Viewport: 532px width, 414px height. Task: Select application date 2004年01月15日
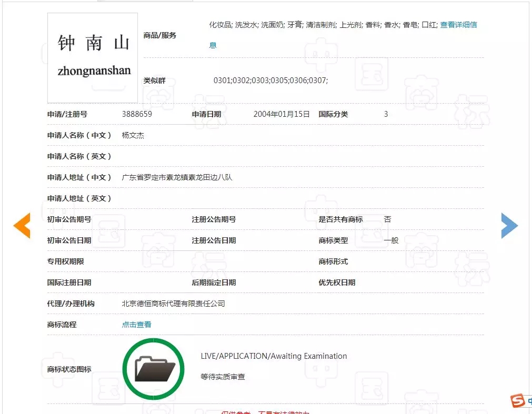282,114
